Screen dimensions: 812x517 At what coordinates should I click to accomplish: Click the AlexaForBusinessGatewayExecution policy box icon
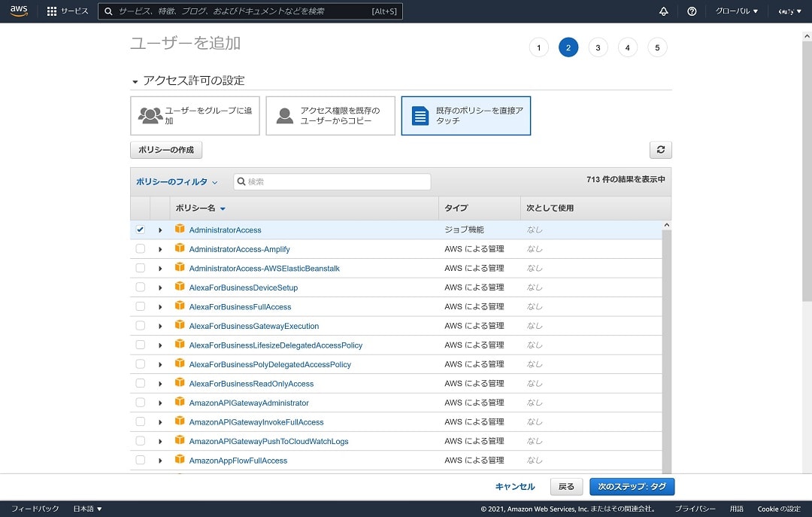[x=180, y=324]
